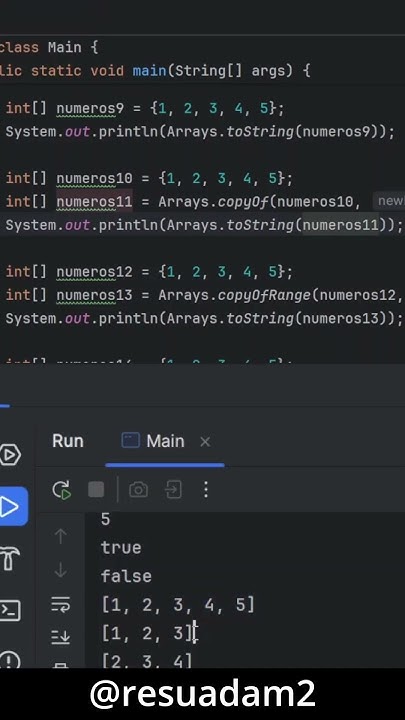This screenshot has height=720, width=405.
Task: Click numeros12 in its declaration
Action: pyautogui.click(x=94, y=272)
